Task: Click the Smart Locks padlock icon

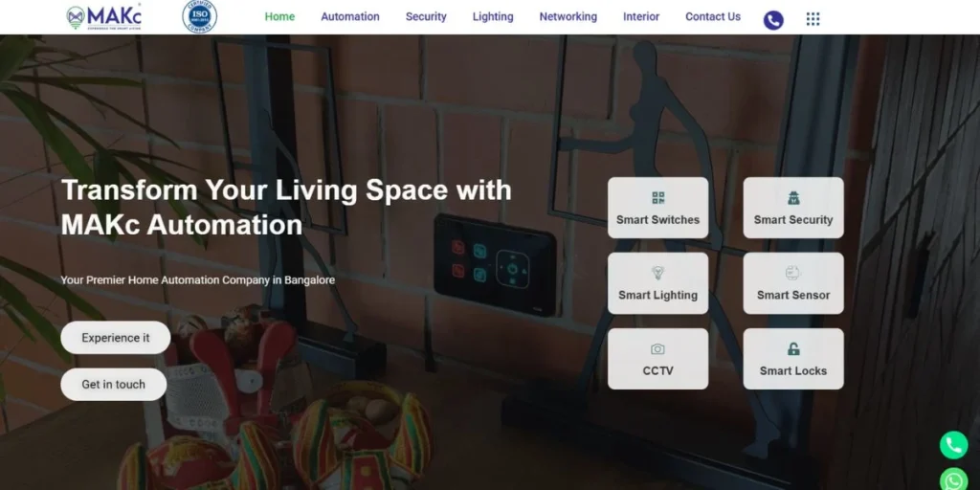Action: (793, 348)
